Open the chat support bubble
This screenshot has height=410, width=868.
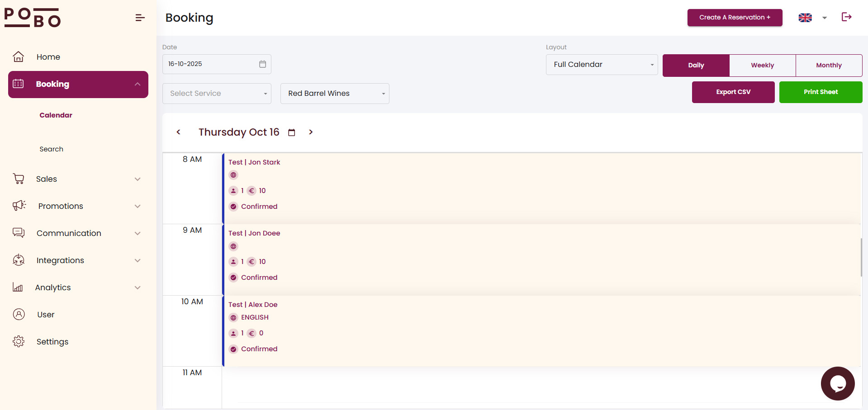(837, 383)
